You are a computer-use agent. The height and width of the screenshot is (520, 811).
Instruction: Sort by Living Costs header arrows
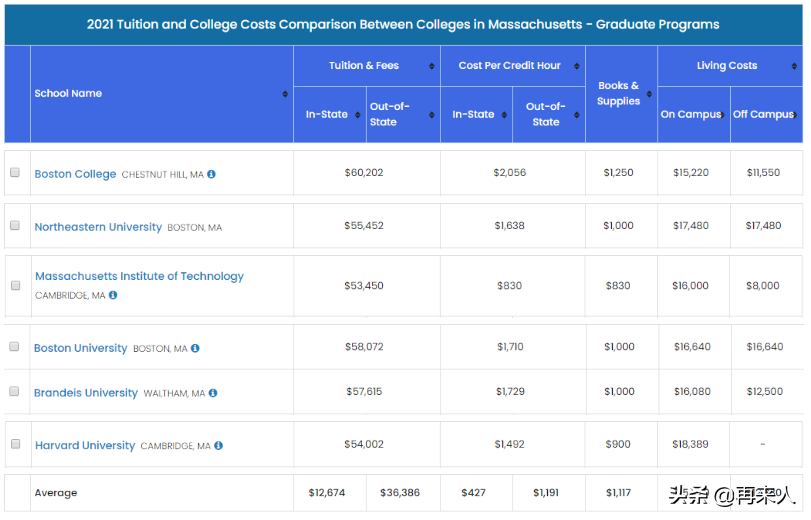[795, 66]
